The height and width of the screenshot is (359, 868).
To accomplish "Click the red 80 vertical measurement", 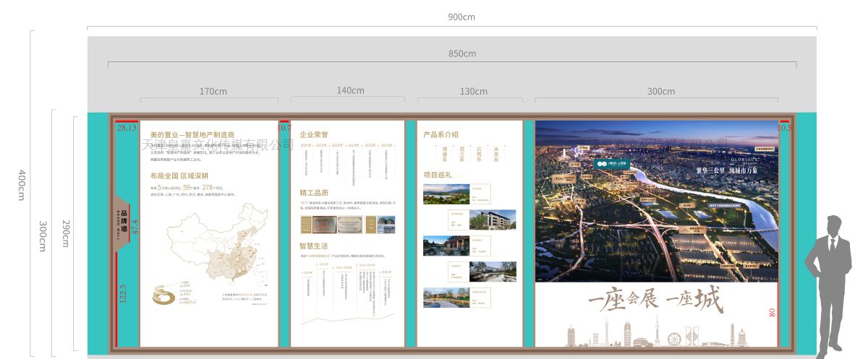I will pos(772,313).
